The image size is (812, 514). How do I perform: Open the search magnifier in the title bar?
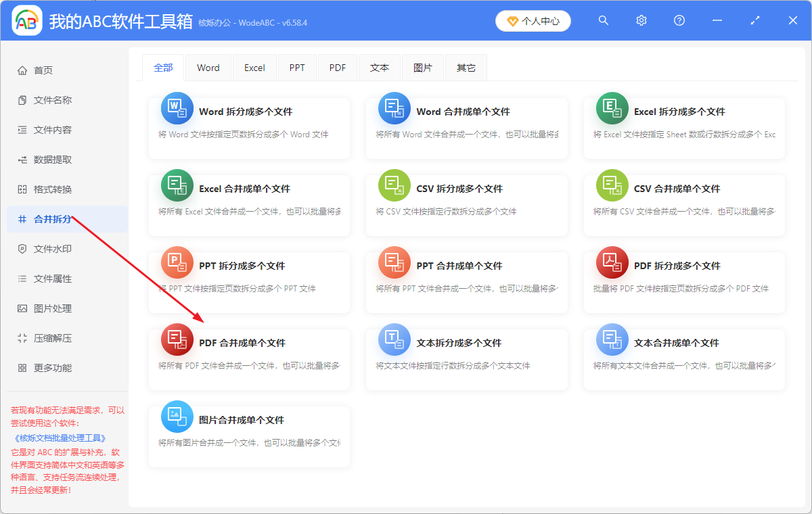click(603, 20)
